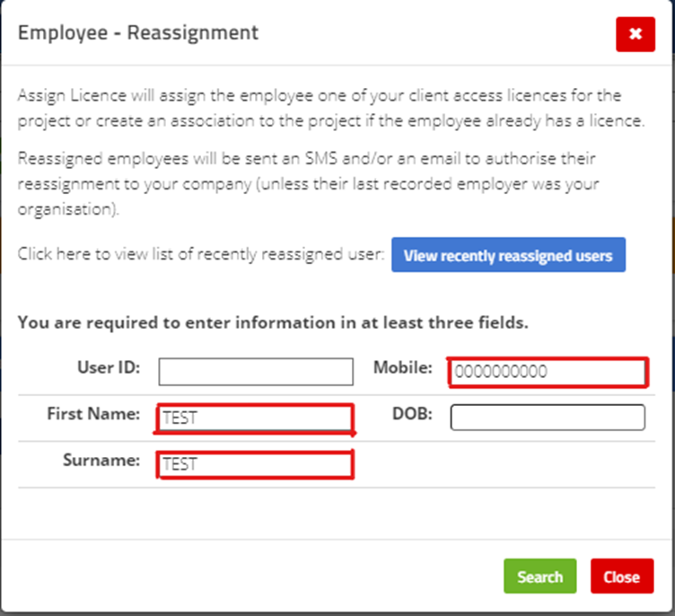Click the Assign Licence description paragraph
Viewport: 675px width, 616px height.
[x=331, y=108]
